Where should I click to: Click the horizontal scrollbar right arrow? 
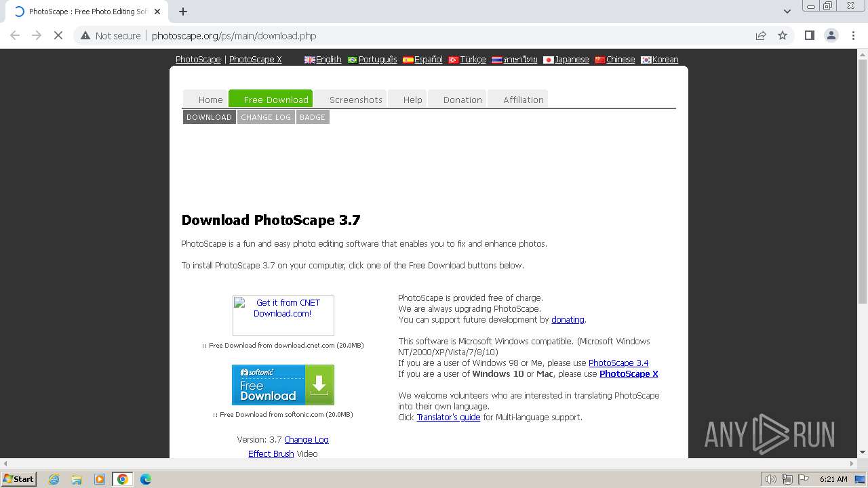[x=851, y=464]
